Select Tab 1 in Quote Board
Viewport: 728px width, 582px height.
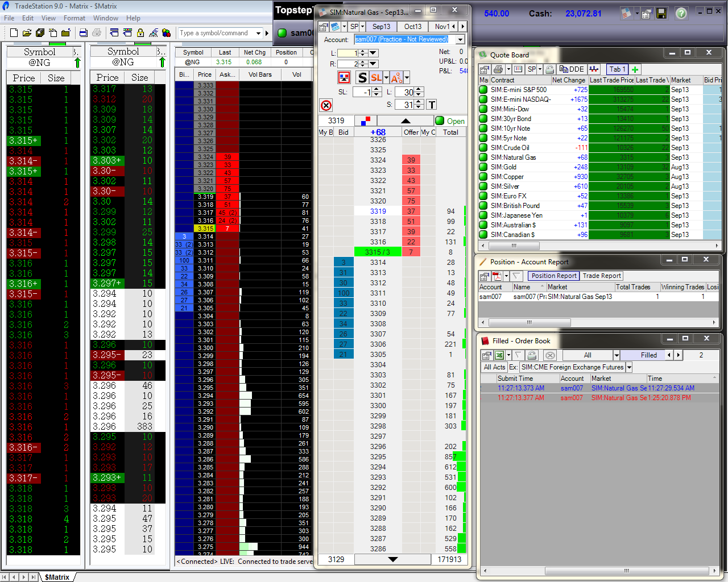click(x=617, y=69)
